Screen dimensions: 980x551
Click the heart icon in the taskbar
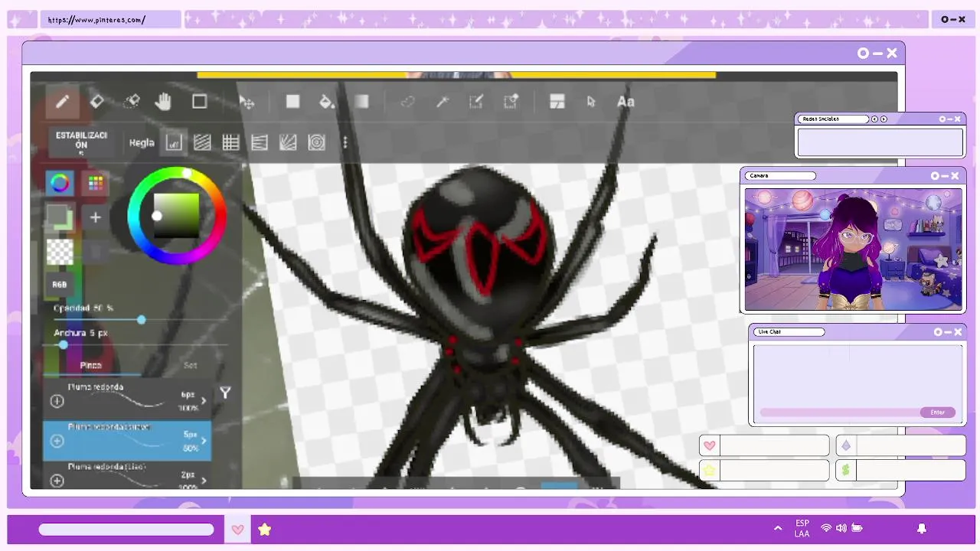[x=237, y=530]
